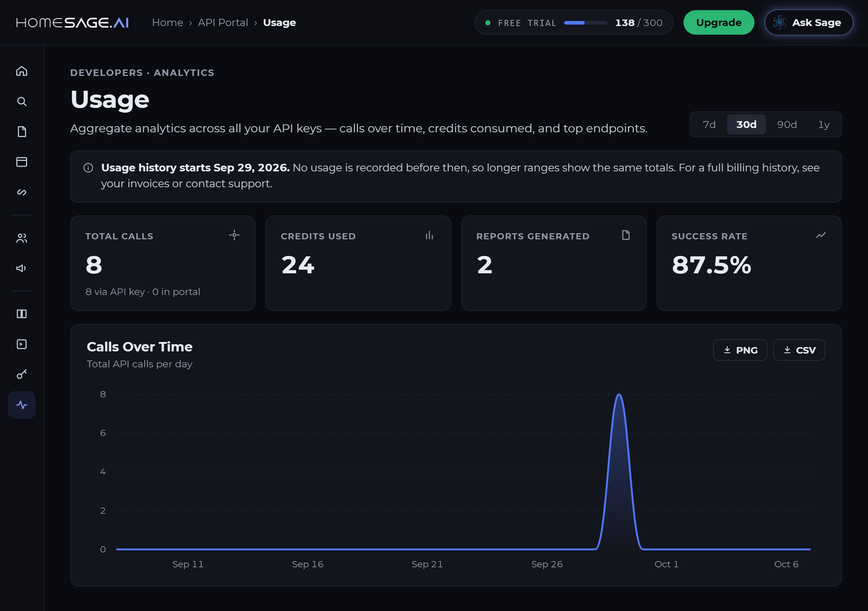
Task: Open Ask Sage assistant
Action: [809, 23]
